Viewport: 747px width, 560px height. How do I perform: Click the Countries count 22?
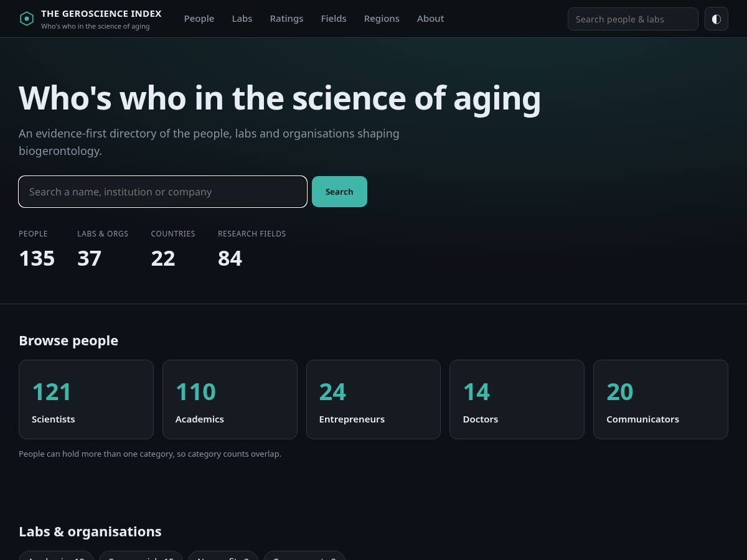(163, 258)
